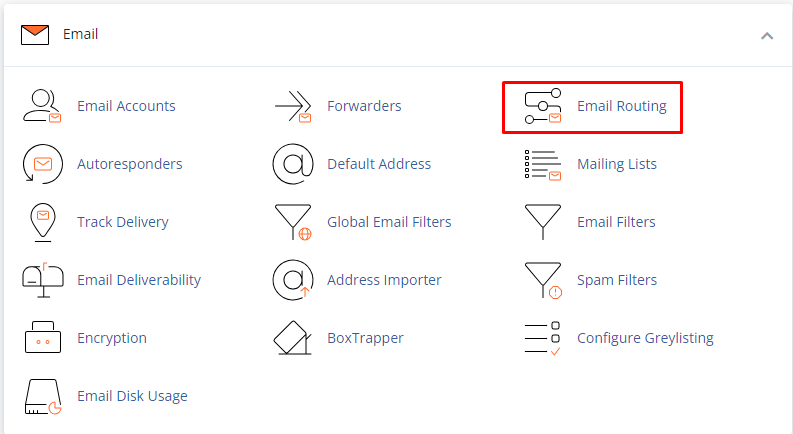Open the Spam Filters funnel icon

pyautogui.click(x=543, y=280)
